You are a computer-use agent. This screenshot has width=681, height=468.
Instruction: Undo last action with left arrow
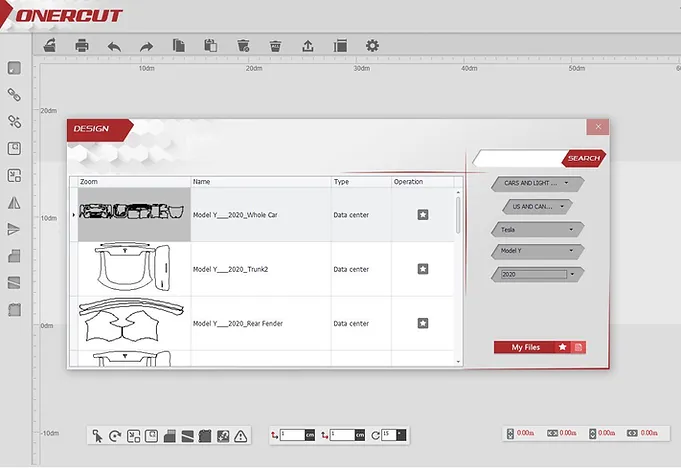114,46
